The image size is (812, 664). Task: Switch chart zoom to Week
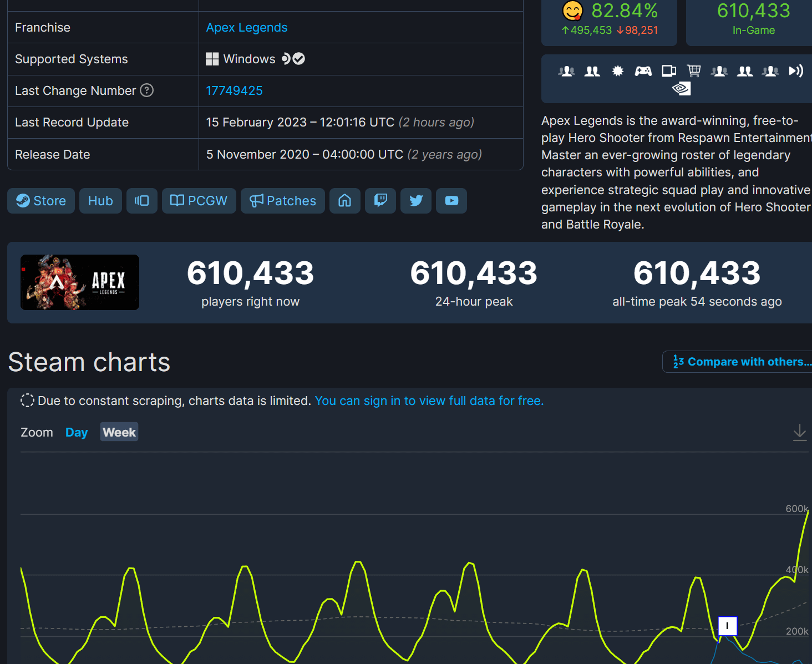point(119,432)
